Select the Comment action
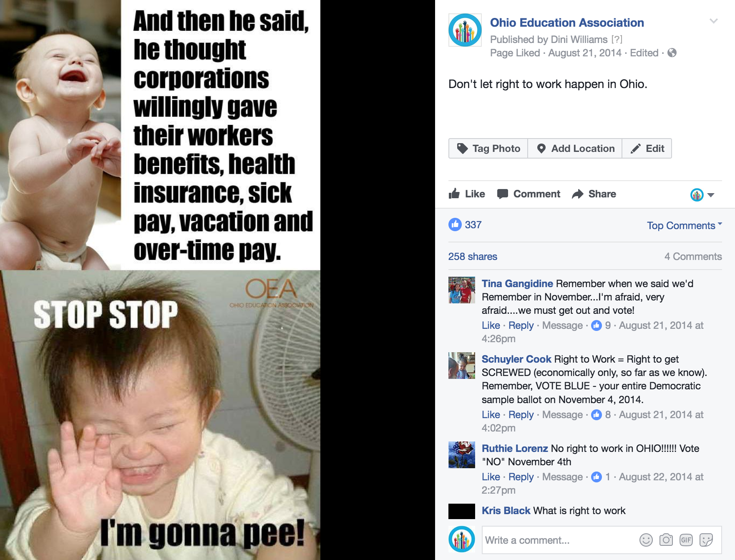735x560 pixels. [529, 194]
